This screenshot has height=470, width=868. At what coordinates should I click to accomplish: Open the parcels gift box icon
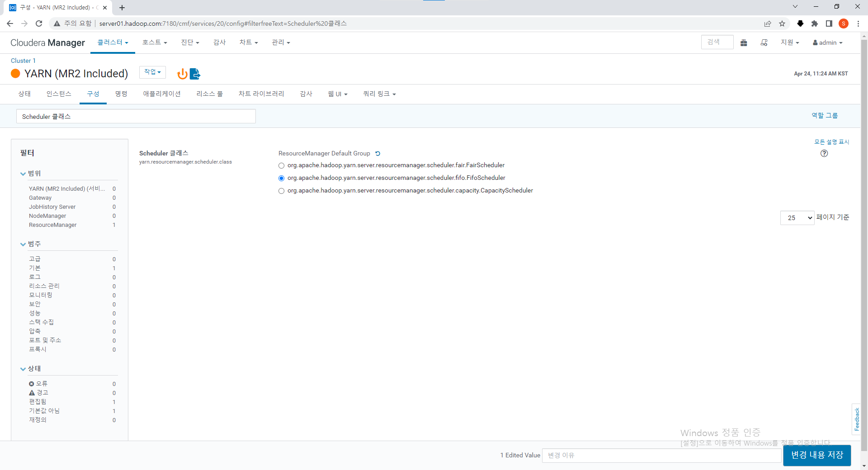744,42
